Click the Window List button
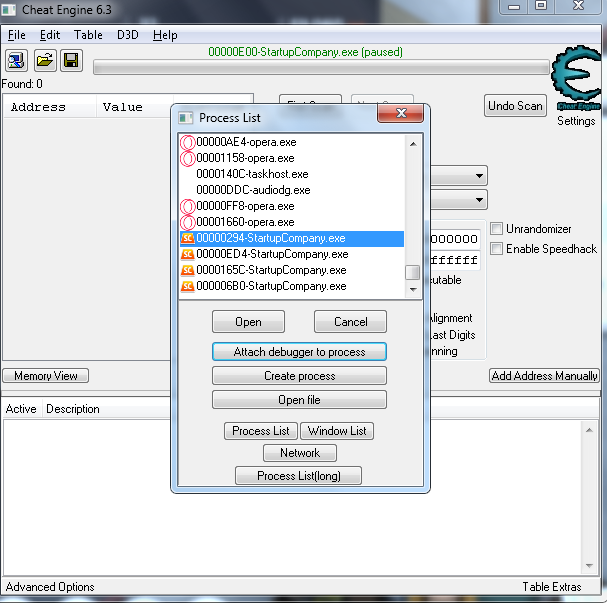Viewport: 607px width, 603px height. 337,431
